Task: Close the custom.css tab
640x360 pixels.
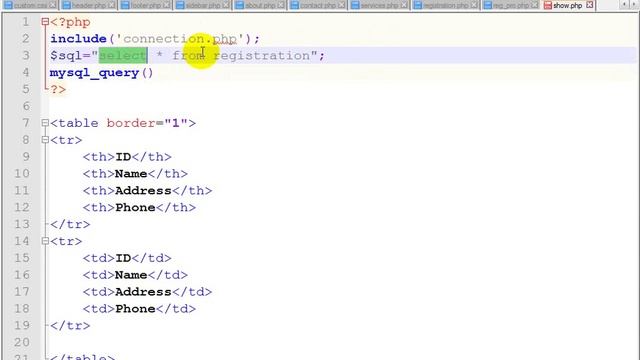Action: coord(53,5)
